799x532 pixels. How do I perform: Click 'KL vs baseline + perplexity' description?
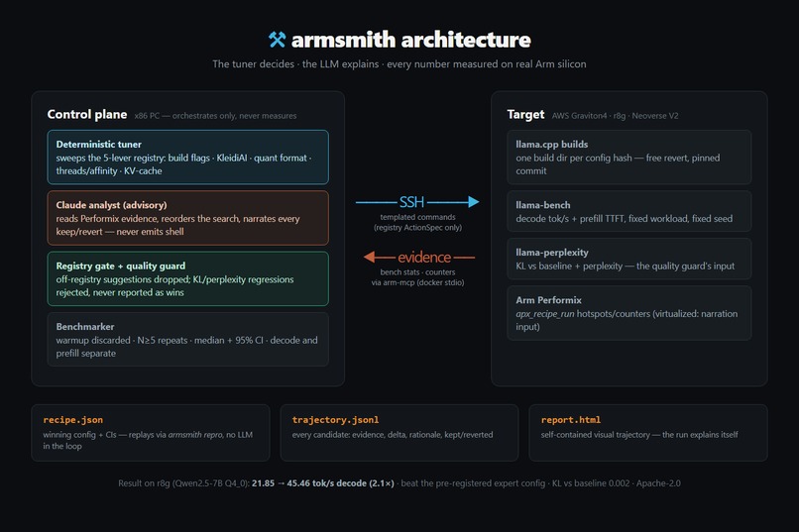[x=626, y=266]
